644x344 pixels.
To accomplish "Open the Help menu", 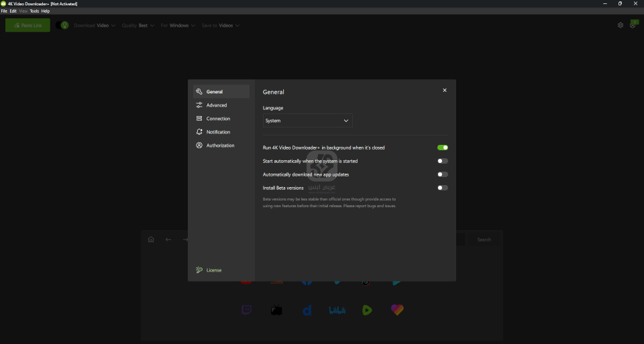I will pyautogui.click(x=46, y=11).
